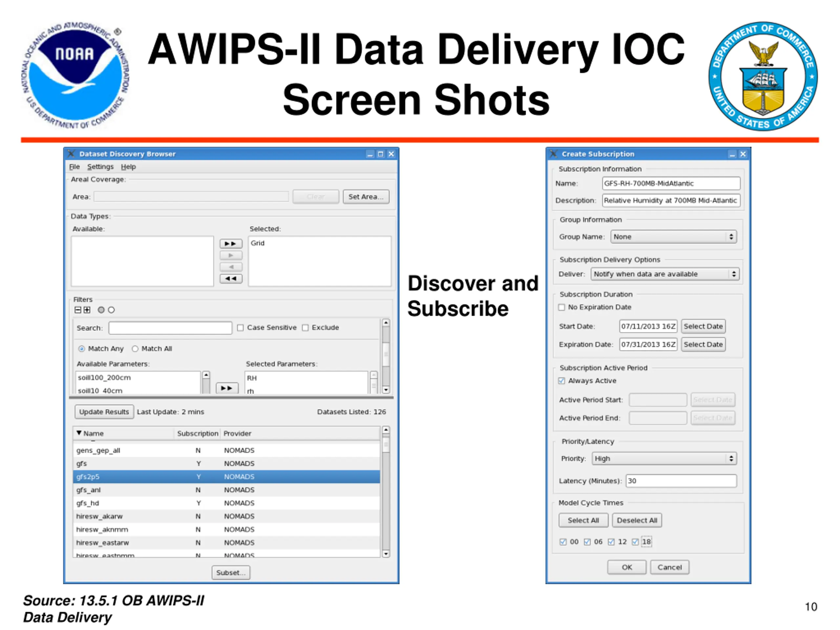Maximize the Dataset Discovery Browser window
Screen dimensions: 840x630
381,154
